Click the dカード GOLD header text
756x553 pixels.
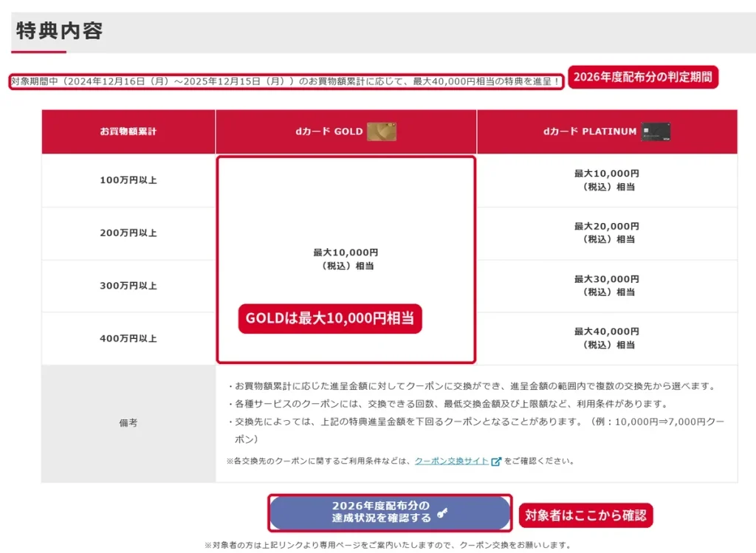pyautogui.click(x=329, y=131)
